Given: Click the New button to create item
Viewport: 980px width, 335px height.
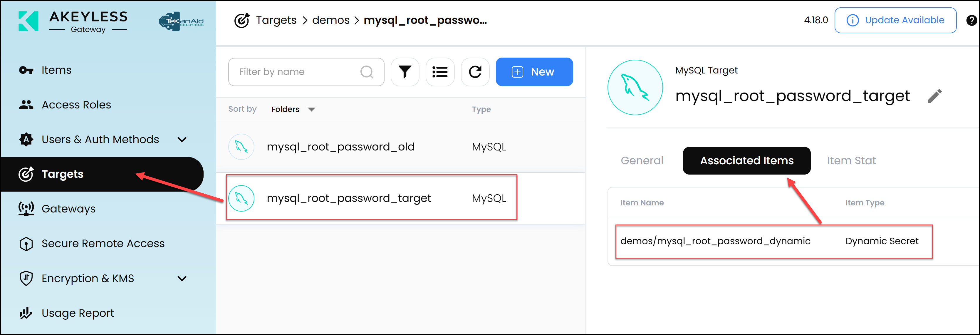Looking at the screenshot, I should 534,71.
